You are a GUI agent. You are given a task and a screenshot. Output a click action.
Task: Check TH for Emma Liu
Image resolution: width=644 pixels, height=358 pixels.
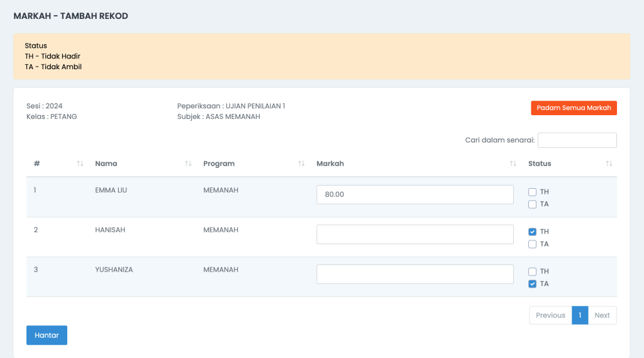pos(532,192)
